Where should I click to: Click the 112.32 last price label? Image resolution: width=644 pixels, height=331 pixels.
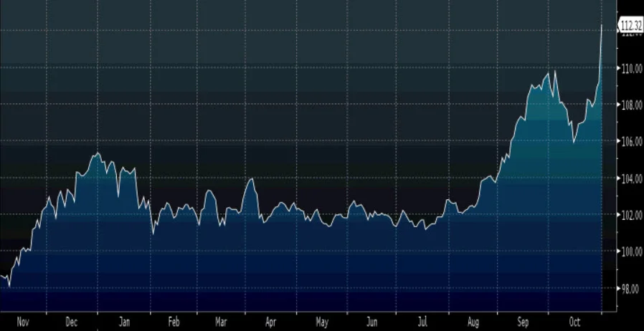click(x=630, y=26)
